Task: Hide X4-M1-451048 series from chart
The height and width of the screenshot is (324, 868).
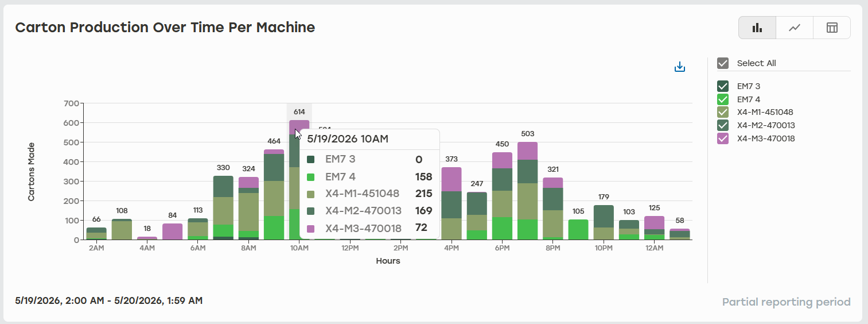Action: point(723,112)
